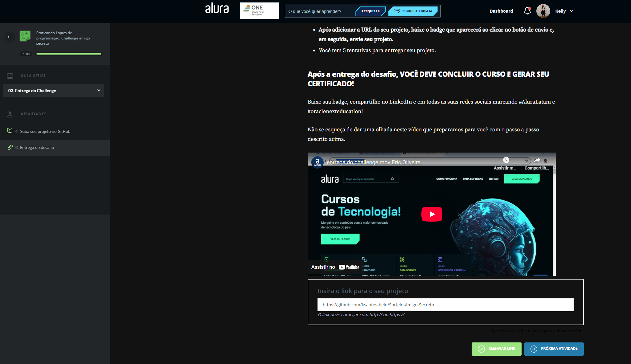This screenshot has width=631, height=364.
Task: Click Assistir no YouTube
Action: tap(335, 267)
